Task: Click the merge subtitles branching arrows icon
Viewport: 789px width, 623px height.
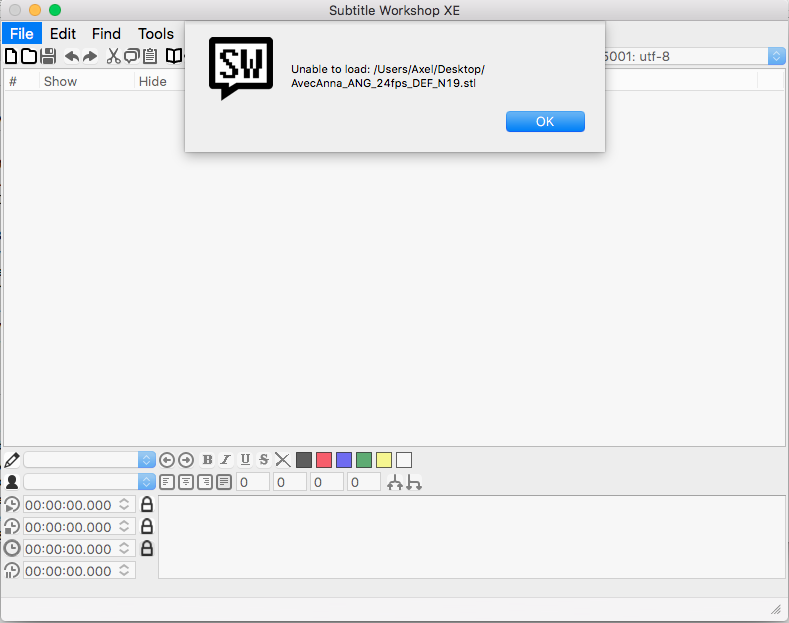Action: [395, 483]
